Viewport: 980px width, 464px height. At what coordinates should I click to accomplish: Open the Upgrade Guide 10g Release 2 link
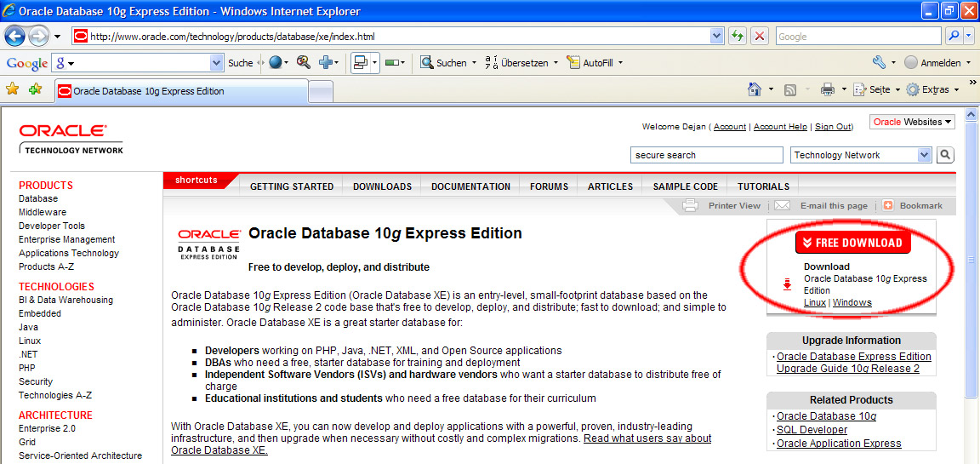(847, 369)
